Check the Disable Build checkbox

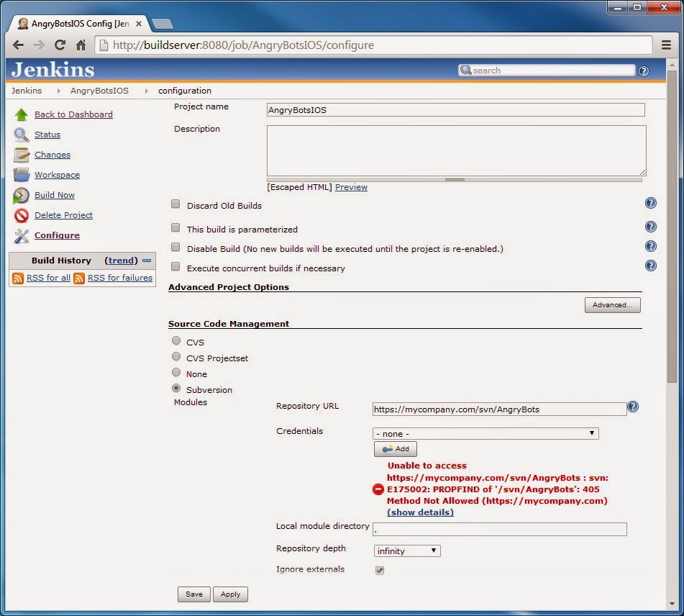[x=175, y=247]
